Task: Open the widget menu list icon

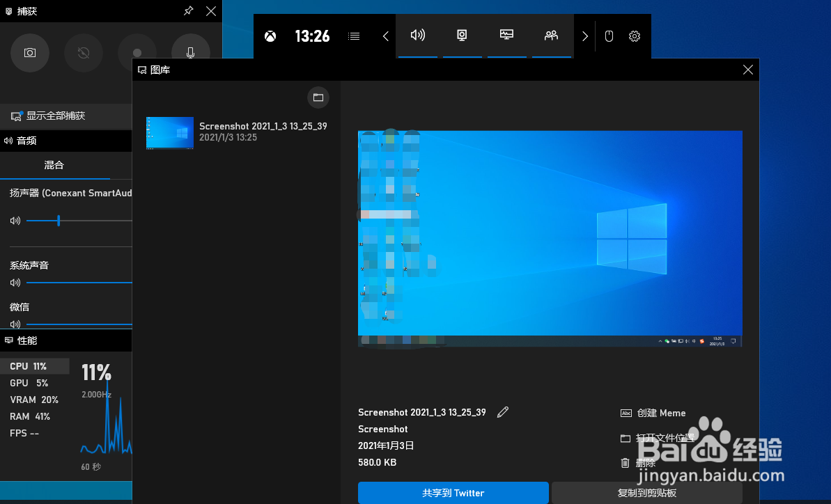Action: tap(353, 36)
